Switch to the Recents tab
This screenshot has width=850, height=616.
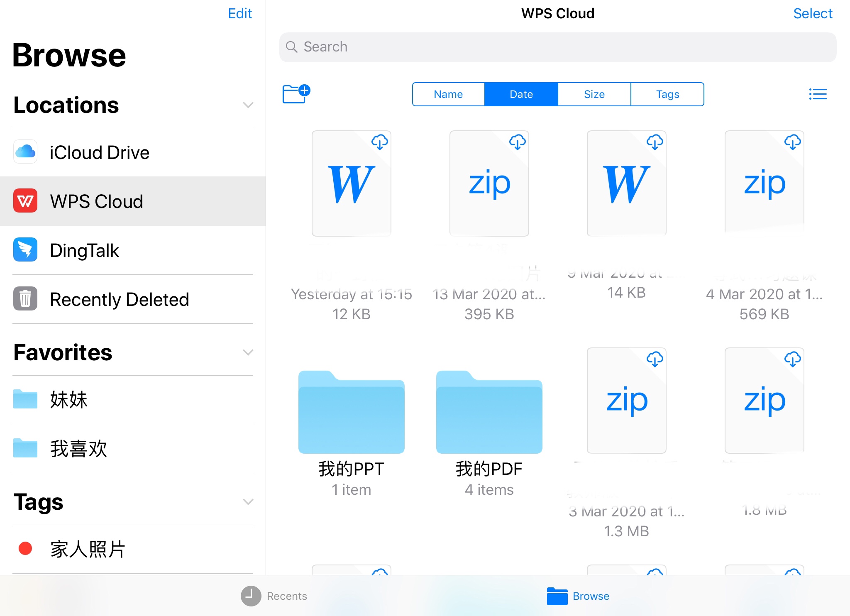[274, 596]
